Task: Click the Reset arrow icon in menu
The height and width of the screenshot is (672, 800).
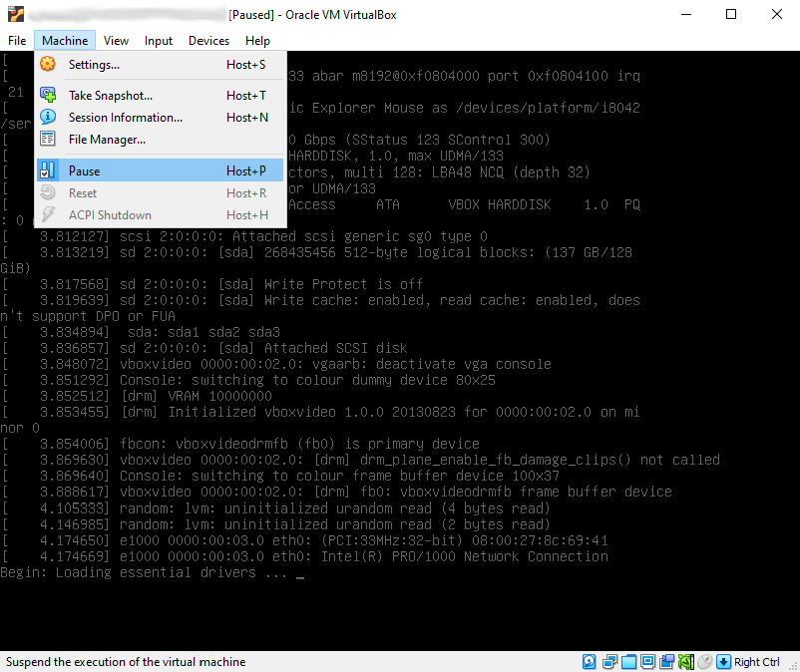Action: pyautogui.click(x=48, y=192)
